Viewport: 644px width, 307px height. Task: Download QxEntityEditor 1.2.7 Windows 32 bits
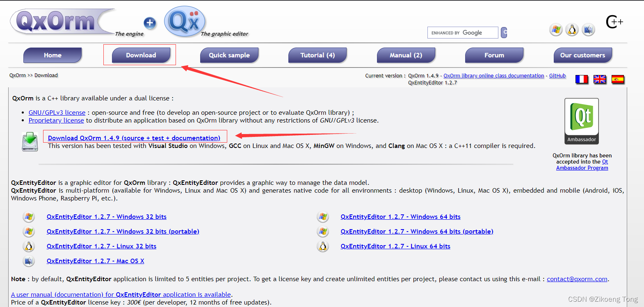point(107,217)
